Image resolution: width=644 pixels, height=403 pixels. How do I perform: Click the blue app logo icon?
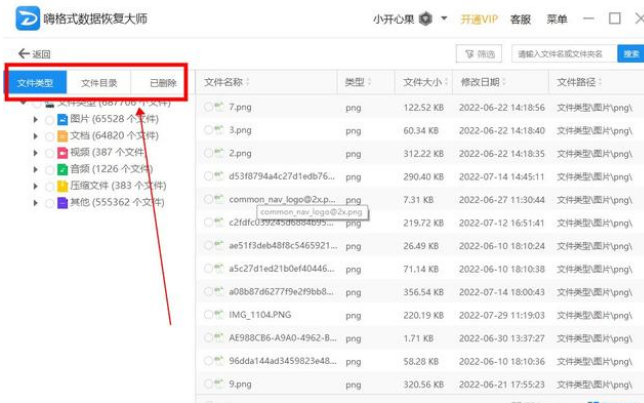point(25,19)
